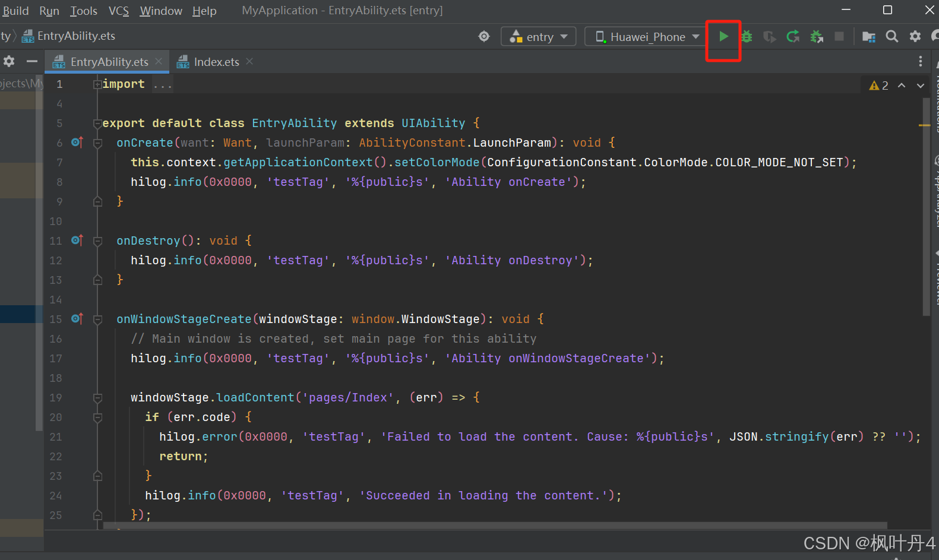
Task: Click the Attach Debugger to Process icon
Action: [x=817, y=37]
